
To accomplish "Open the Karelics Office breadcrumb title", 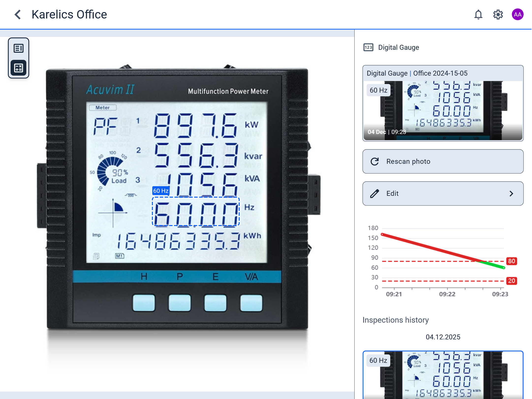I will point(69,15).
